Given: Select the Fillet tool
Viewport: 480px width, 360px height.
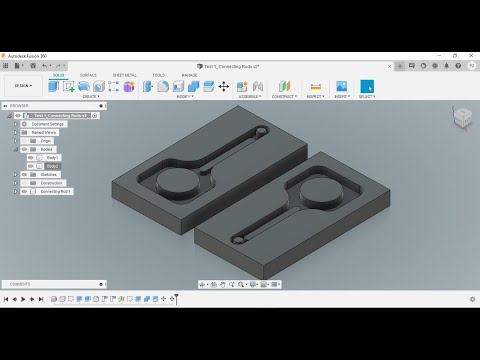Looking at the screenshot, I should (163, 86).
